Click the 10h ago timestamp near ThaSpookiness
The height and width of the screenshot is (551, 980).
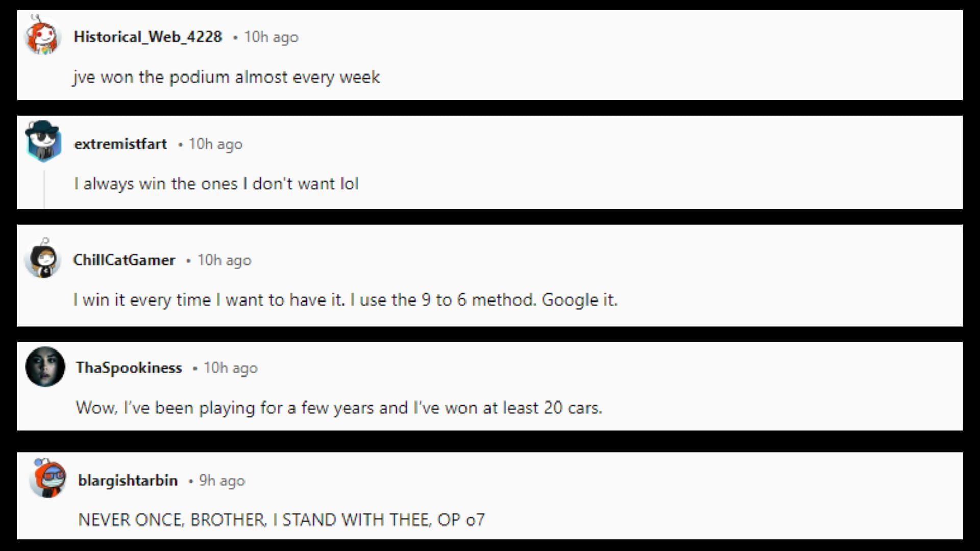click(230, 368)
